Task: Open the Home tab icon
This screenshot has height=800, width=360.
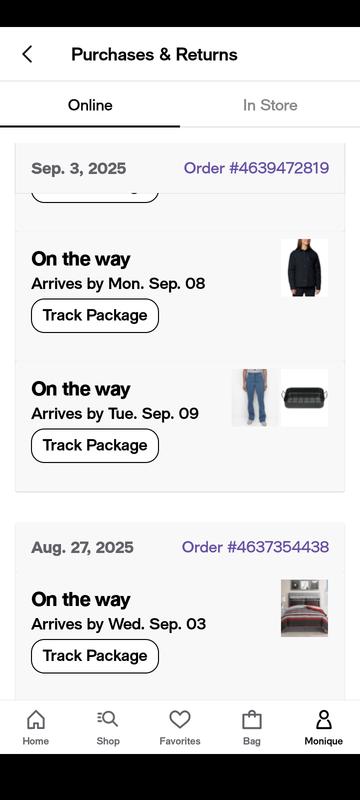Action: [x=36, y=720]
